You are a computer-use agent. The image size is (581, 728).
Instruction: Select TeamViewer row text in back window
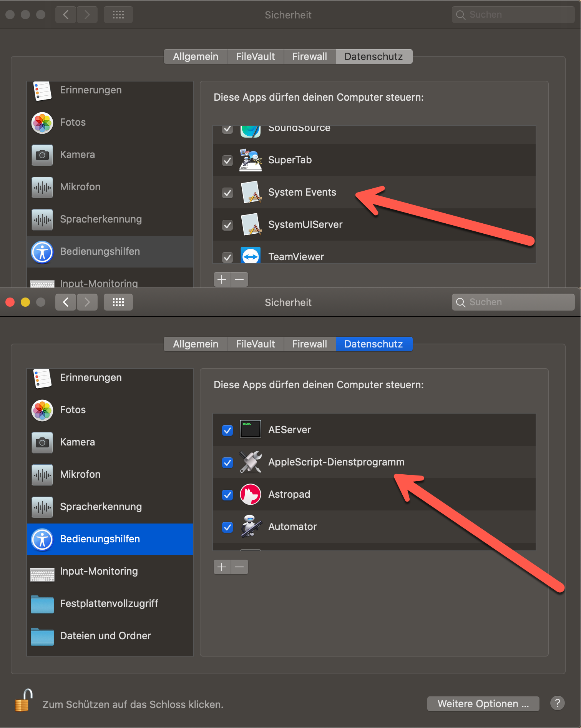click(296, 257)
